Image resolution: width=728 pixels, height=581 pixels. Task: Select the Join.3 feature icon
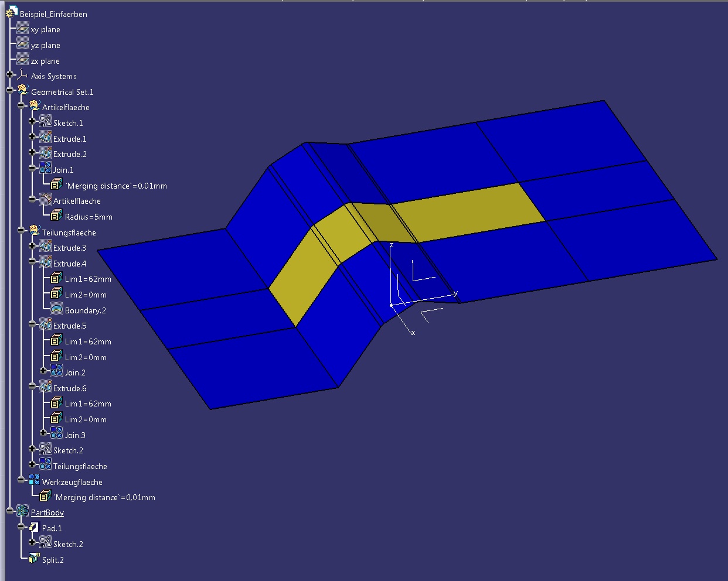tap(56, 434)
